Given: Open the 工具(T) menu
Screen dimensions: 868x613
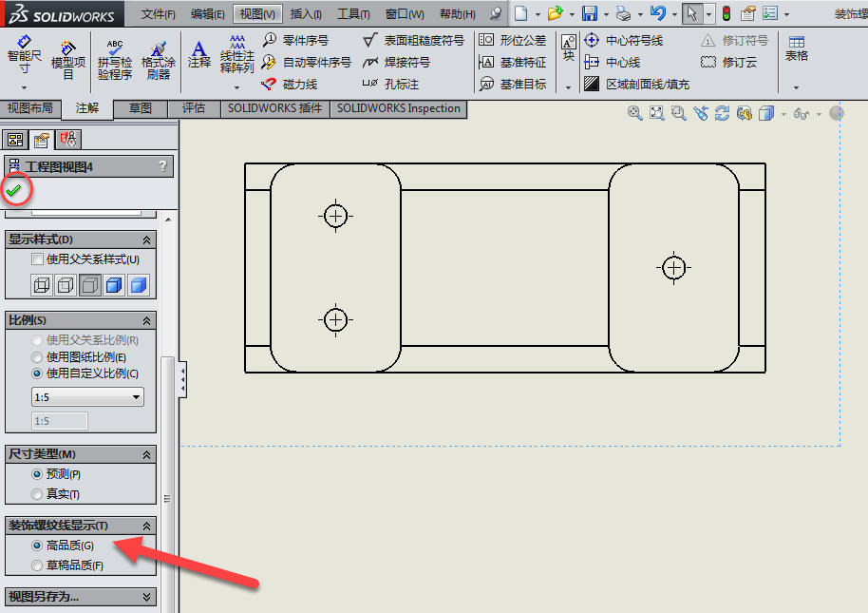Looking at the screenshot, I should [x=353, y=14].
